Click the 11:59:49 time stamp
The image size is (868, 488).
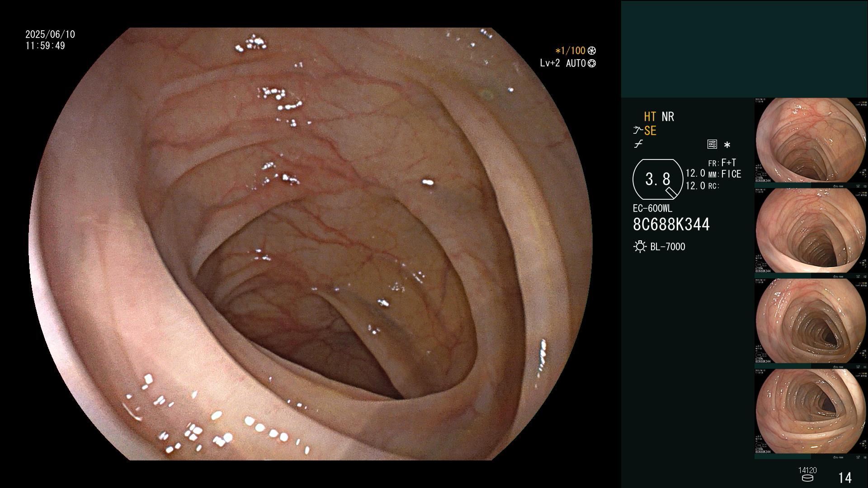tap(45, 46)
